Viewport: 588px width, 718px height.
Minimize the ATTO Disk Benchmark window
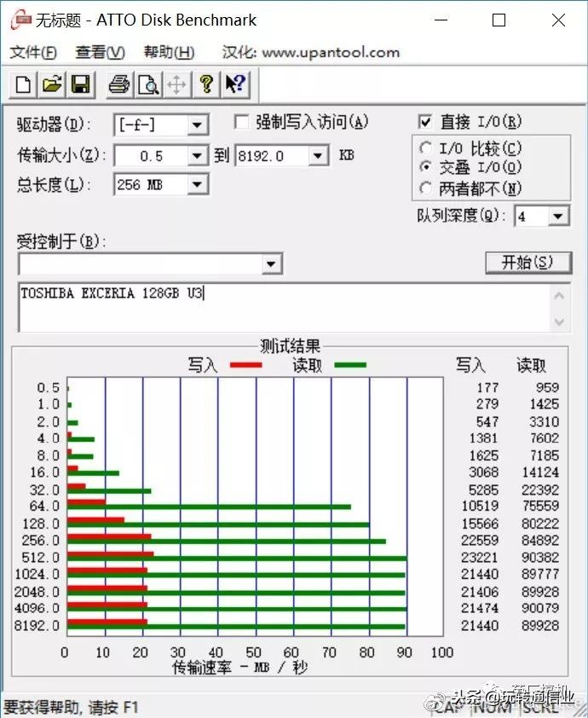coord(441,20)
